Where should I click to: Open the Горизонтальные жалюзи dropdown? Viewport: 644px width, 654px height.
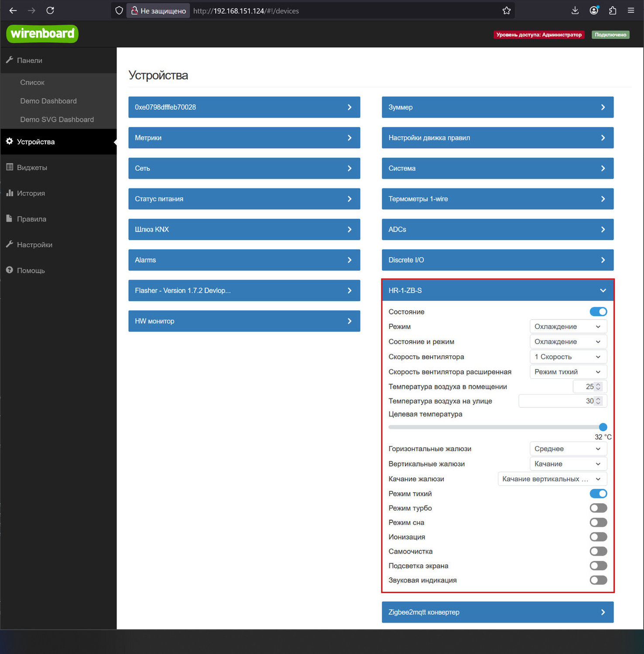[x=568, y=449]
